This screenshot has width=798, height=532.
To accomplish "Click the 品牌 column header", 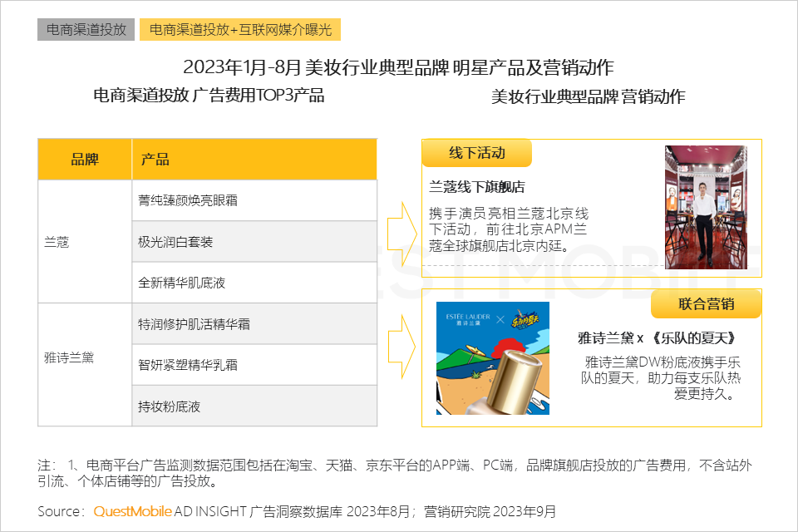I will [x=85, y=160].
